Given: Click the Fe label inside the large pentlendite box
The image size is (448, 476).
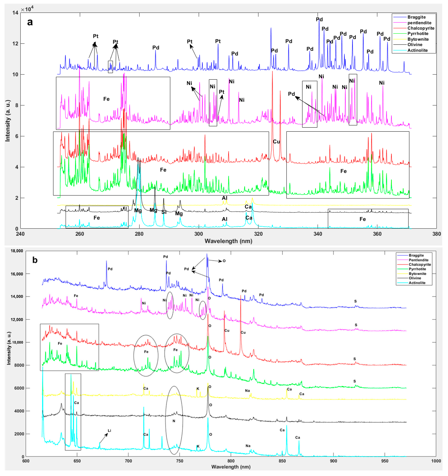Looking at the screenshot, I should pyautogui.click(x=106, y=99).
